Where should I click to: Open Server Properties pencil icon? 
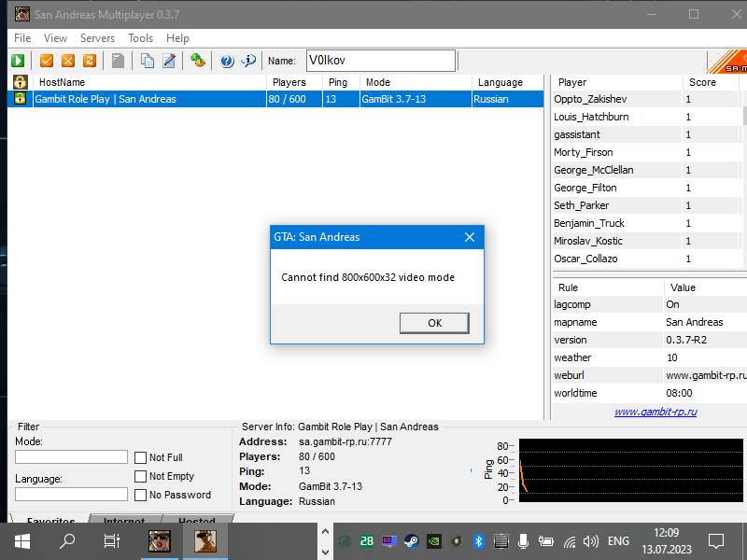click(x=169, y=61)
